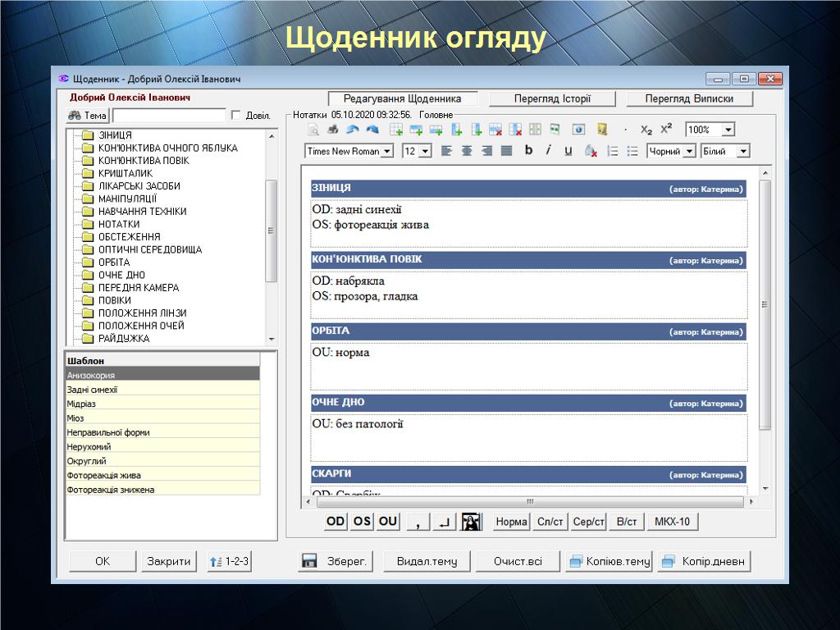Toggle underline formatting
This screenshot has height=630, width=840.
(568, 151)
